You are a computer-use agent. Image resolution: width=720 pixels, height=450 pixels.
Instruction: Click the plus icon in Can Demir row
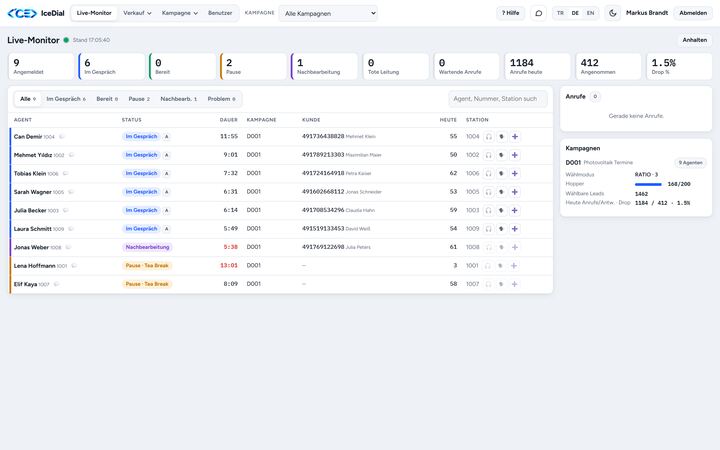[x=515, y=136]
